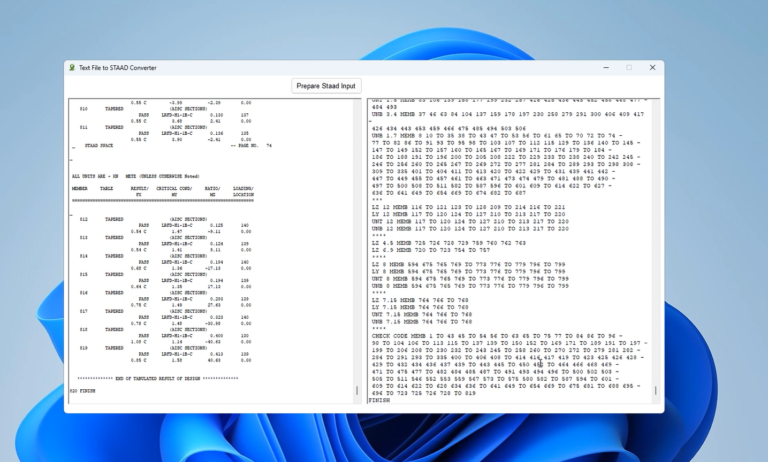Minimize the Text File to STAAD Converter window
The width and height of the screenshot is (768, 462).
tap(606, 68)
